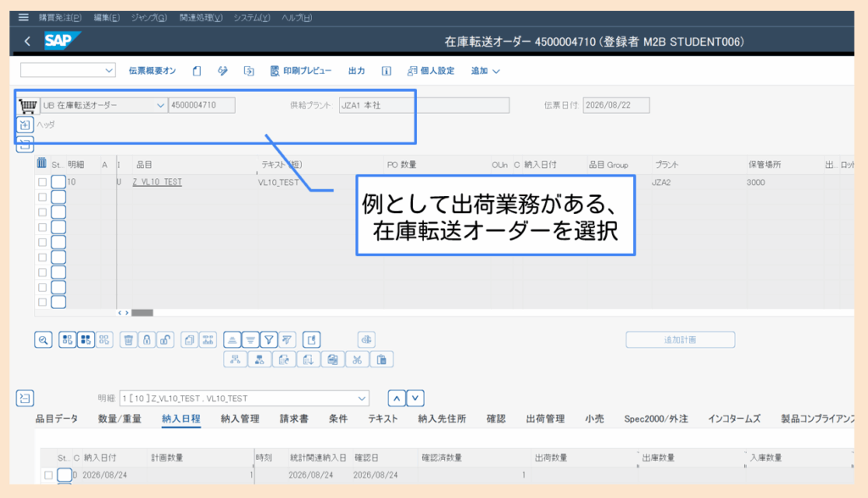Click the item details magnifier icon
Image resolution: width=868 pixels, height=498 pixels.
pos(43,339)
